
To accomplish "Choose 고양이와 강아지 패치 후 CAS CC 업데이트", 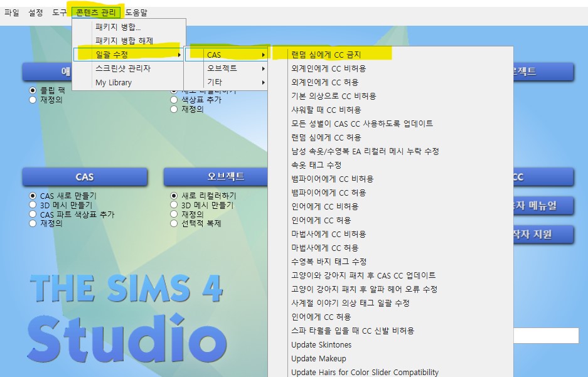I will click(390, 275).
